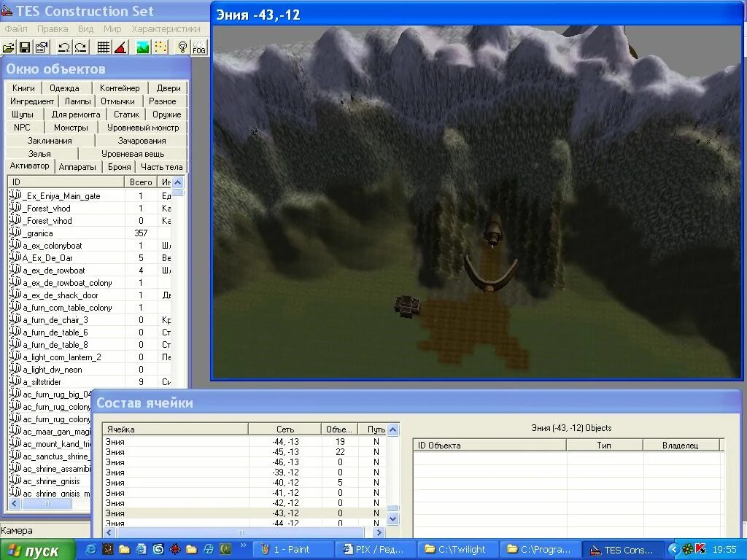Select cell row Эния -45, -13
747x560 pixels.
point(245,452)
